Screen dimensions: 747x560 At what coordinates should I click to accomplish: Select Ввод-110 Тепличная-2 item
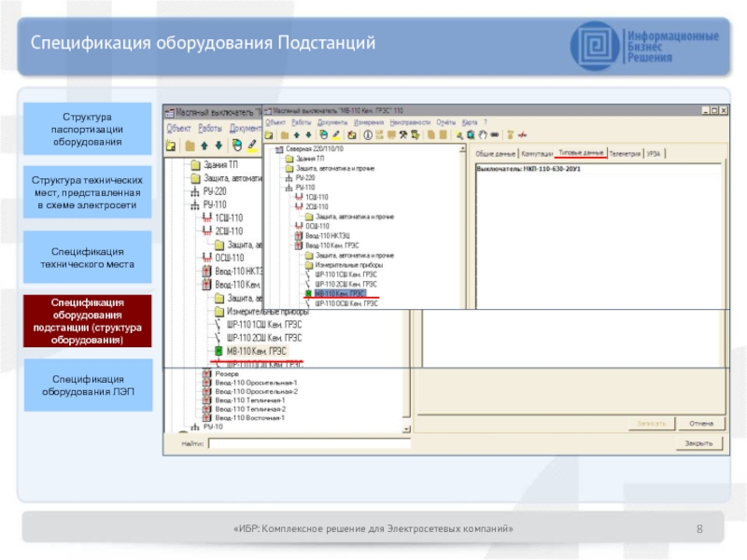[250, 409]
